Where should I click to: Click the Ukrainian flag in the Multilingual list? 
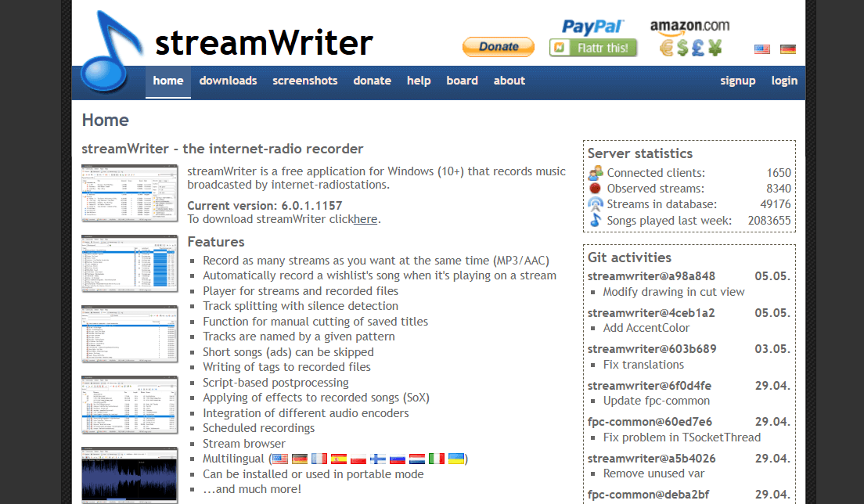click(456, 459)
